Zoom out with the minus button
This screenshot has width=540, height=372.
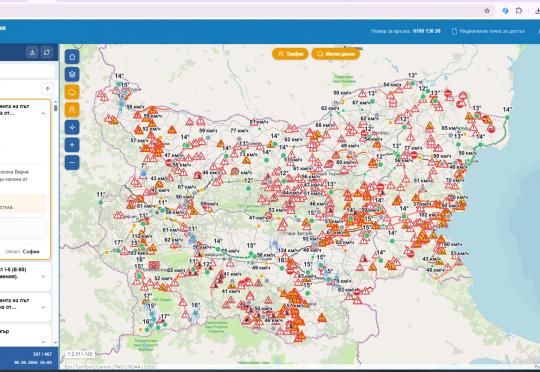[72, 162]
